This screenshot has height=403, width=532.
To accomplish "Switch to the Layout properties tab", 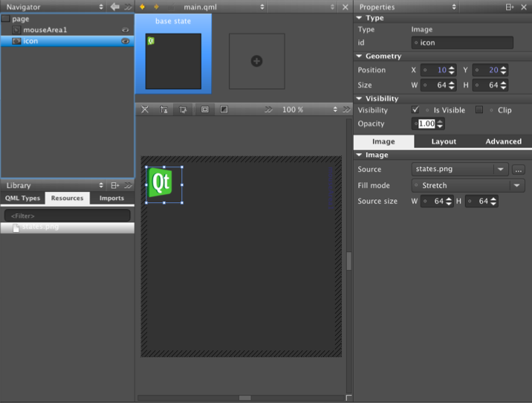I will pyautogui.click(x=444, y=141).
